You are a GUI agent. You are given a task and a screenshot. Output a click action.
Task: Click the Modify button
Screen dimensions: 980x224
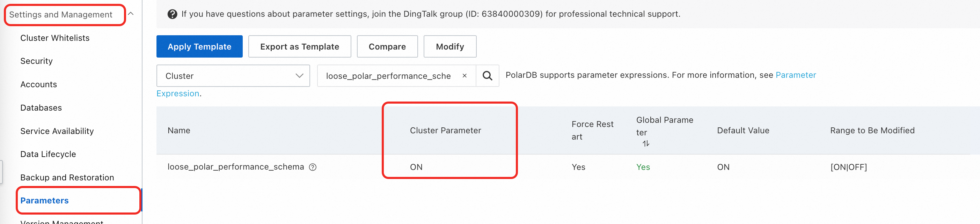[x=450, y=46]
